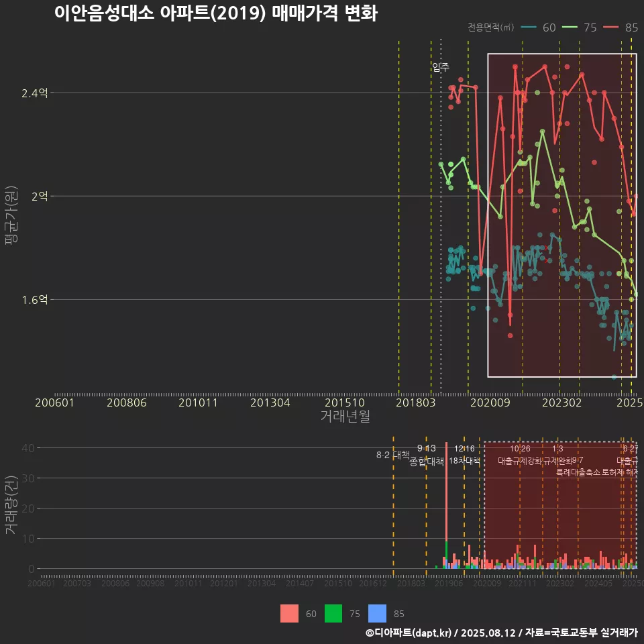Screen dimensions: 644x644
Task: Click the 9·13 종합대책 annotation
Action: click(427, 455)
